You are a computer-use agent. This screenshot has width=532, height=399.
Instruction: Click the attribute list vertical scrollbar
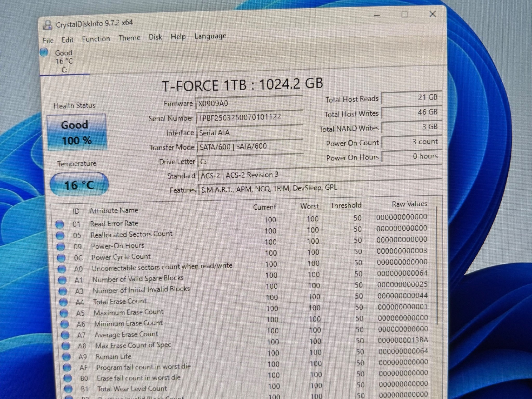tap(437, 265)
